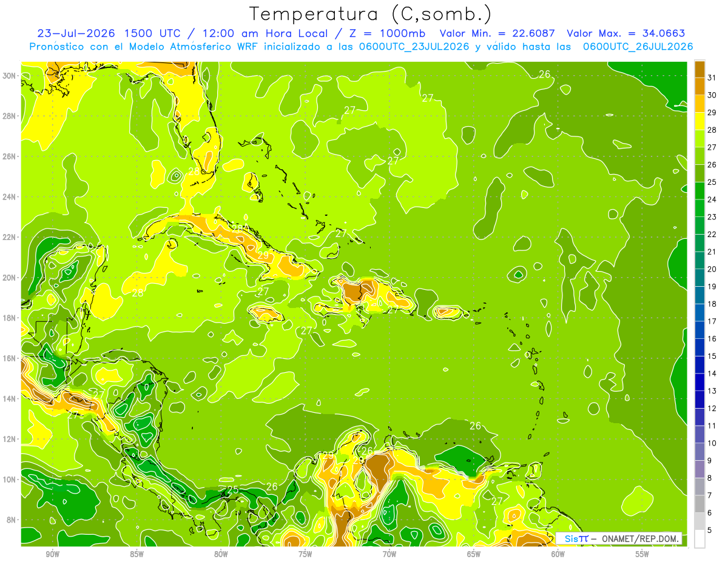This screenshot has width=728, height=562.
Task: Select 'Valor Min. = 22.6087' text
Action: (x=498, y=33)
